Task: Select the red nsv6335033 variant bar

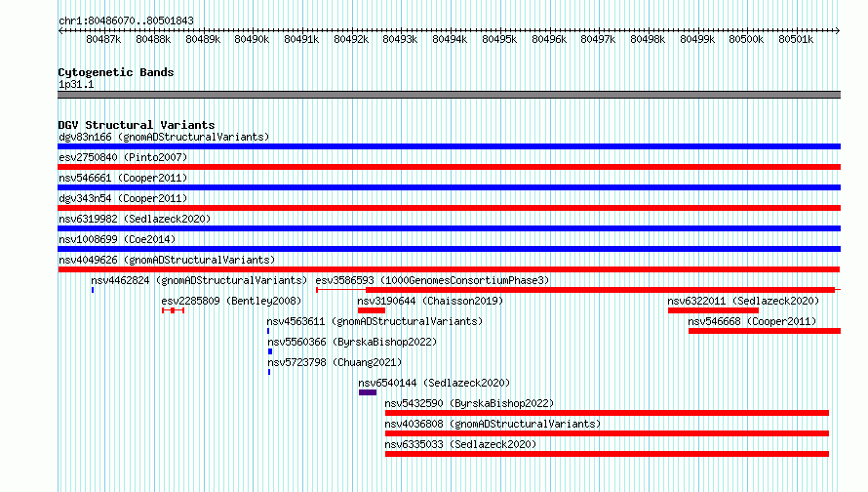Action: pos(607,454)
